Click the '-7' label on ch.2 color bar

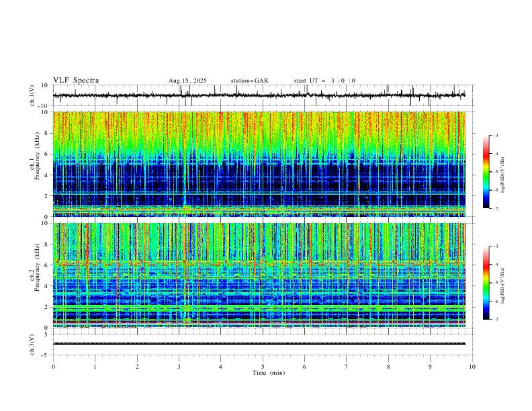[x=495, y=320]
